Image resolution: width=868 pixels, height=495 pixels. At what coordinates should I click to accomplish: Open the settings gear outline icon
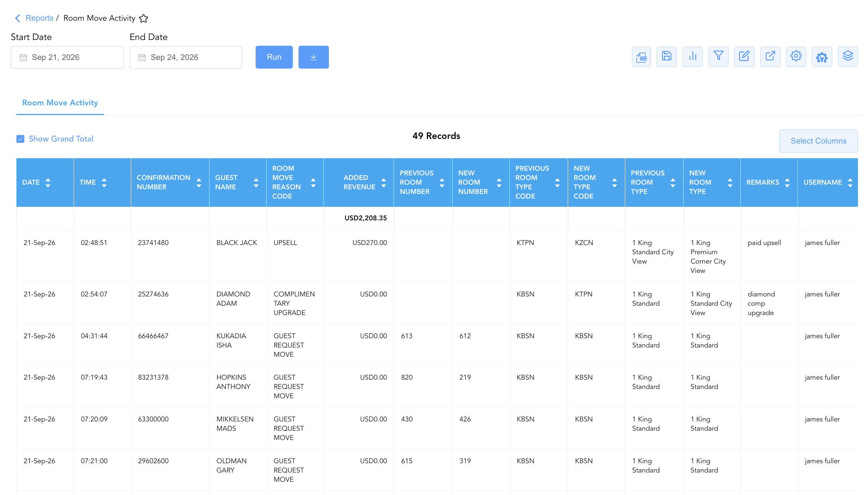pyautogui.click(x=796, y=57)
